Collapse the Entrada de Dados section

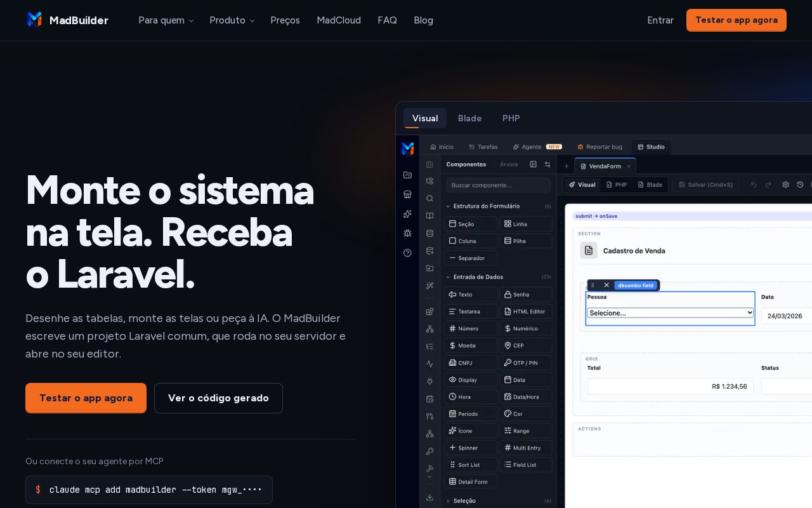tap(498, 277)
